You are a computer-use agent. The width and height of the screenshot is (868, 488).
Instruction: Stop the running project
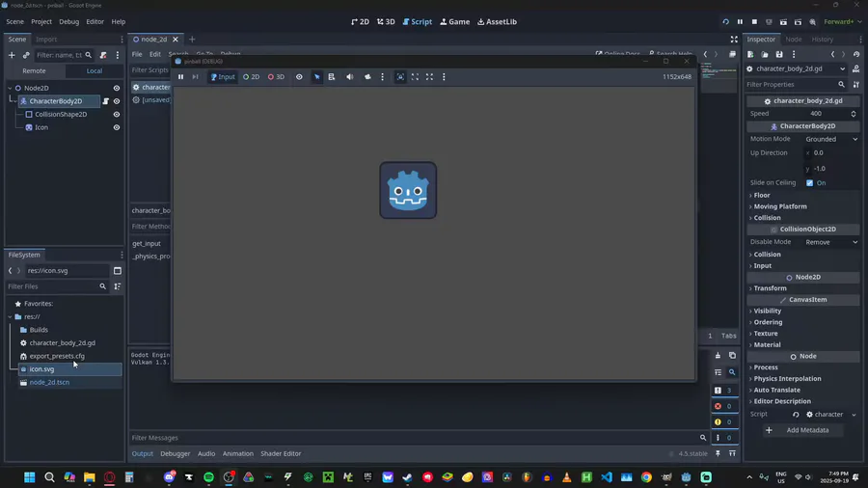[754, 22]
